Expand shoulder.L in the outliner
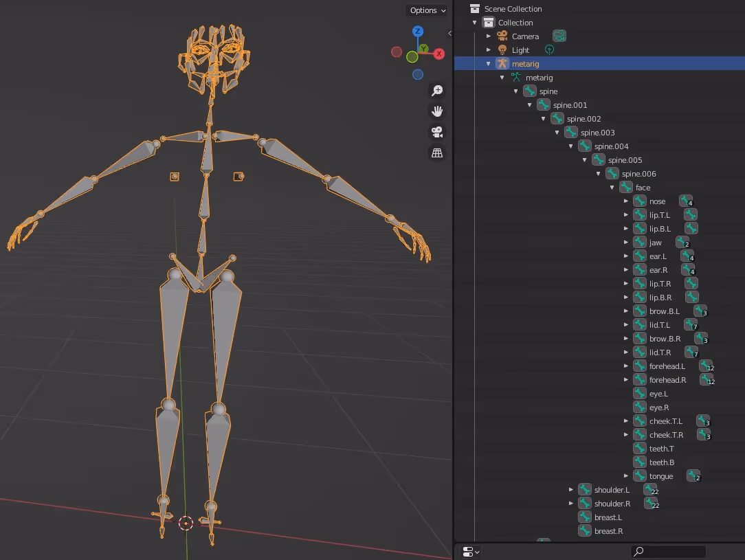The image size is (745, 560). click(571, 489)
